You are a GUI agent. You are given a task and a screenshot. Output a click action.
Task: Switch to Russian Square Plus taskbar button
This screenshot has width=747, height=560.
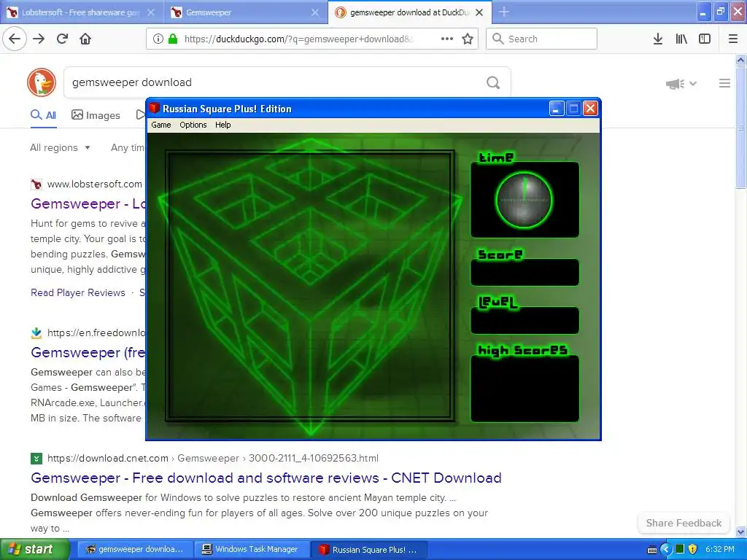pyautogui.click(x=368, y=549)
